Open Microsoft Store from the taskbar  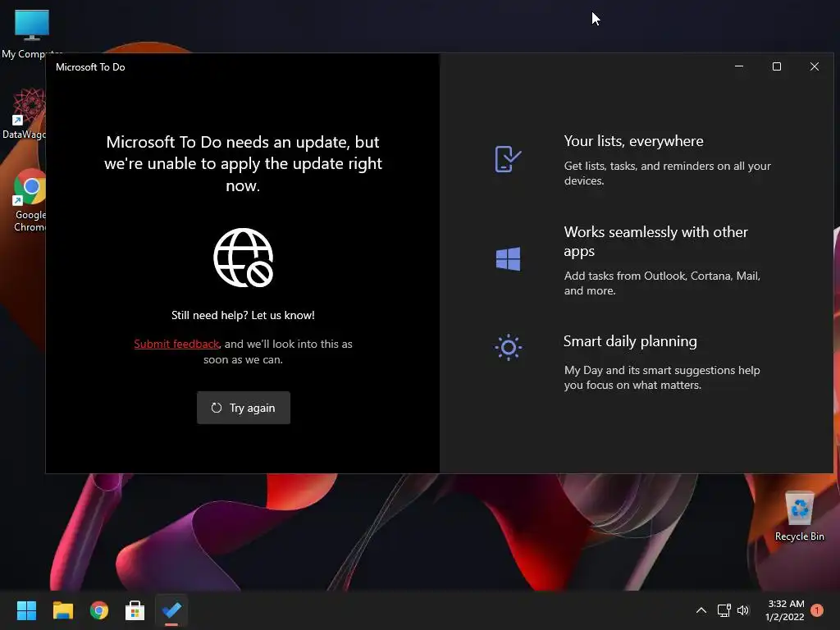pyautogui.click(x=135, y=610)
